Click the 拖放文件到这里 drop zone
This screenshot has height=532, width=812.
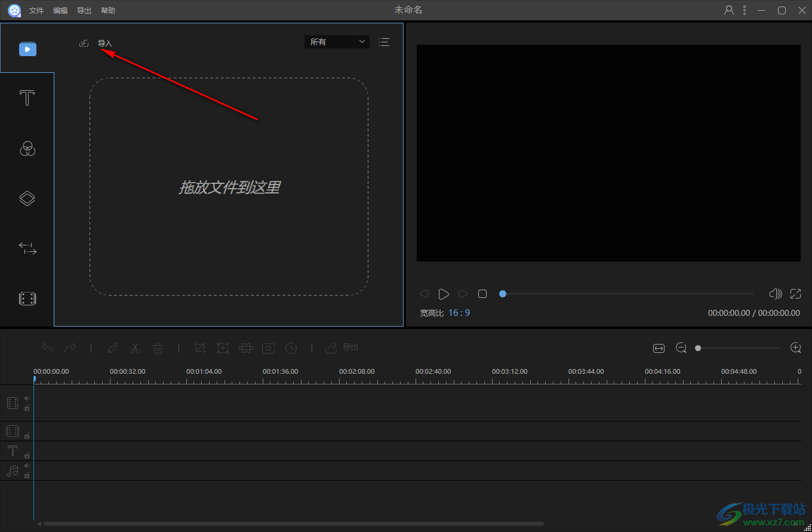click(229, 186)
